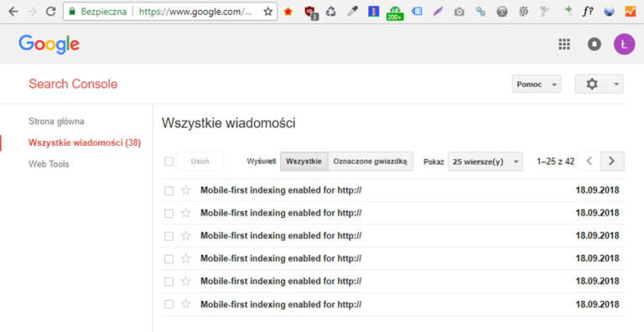This screenshot has height=332, width=644.
Task: Open uBlock shield extension with badge 3
Action: click(311, 13)
